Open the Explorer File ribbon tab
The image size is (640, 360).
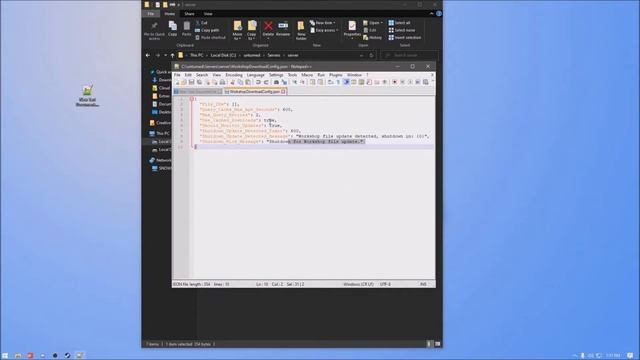(x=151, y=14)
